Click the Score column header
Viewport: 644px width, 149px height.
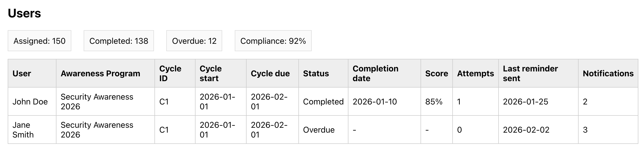click(x=436, y=73)
